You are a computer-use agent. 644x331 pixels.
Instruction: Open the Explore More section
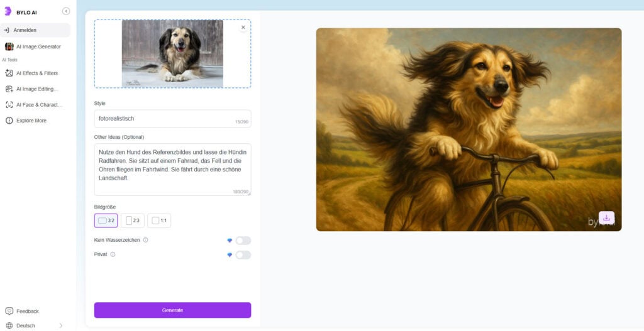[x=30, y=121]
